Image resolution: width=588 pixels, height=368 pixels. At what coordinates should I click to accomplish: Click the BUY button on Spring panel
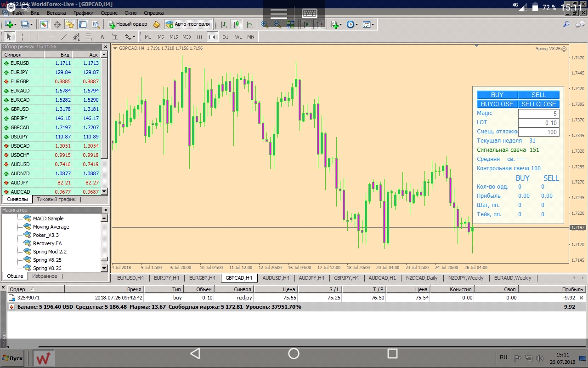tap(497, 95)
